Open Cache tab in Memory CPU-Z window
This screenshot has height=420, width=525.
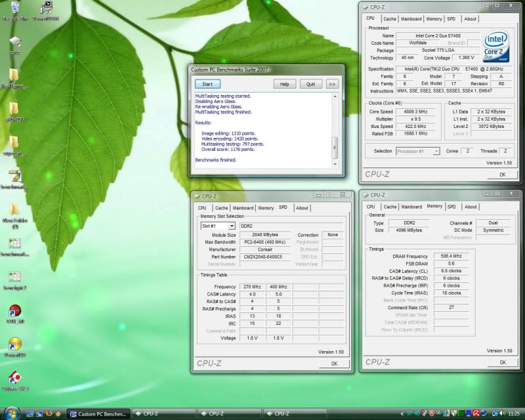[x=390, y=207]
